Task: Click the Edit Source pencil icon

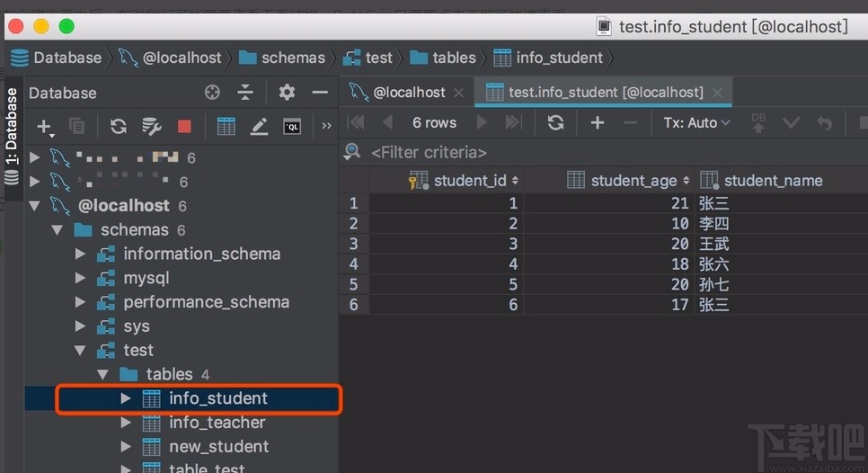Action: pyautogui.click(x=259, y=126)
